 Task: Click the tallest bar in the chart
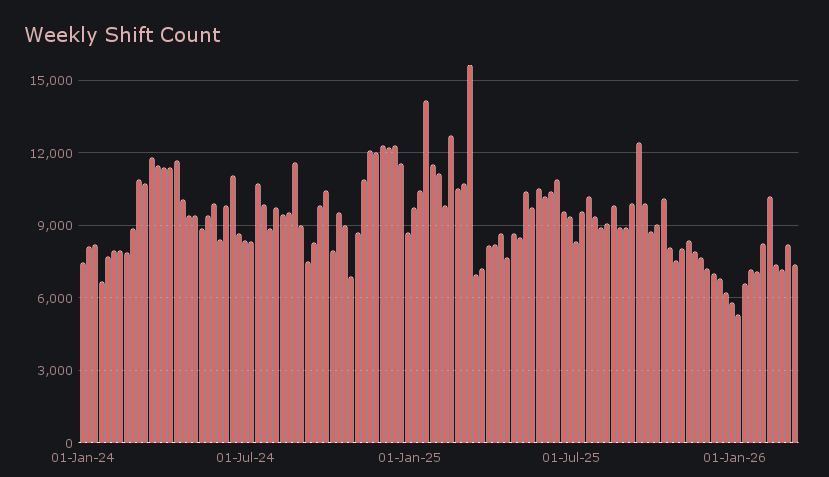[x=470, y=255]
